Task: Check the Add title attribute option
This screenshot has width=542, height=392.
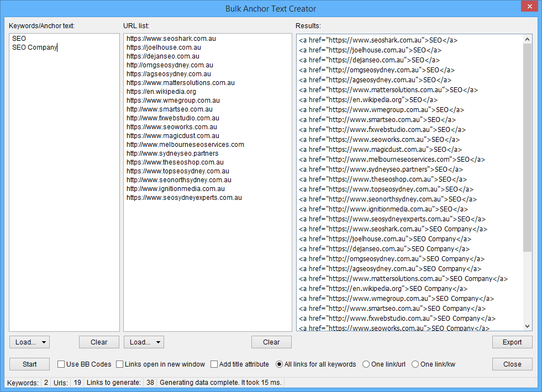Action: pos(214,364)
